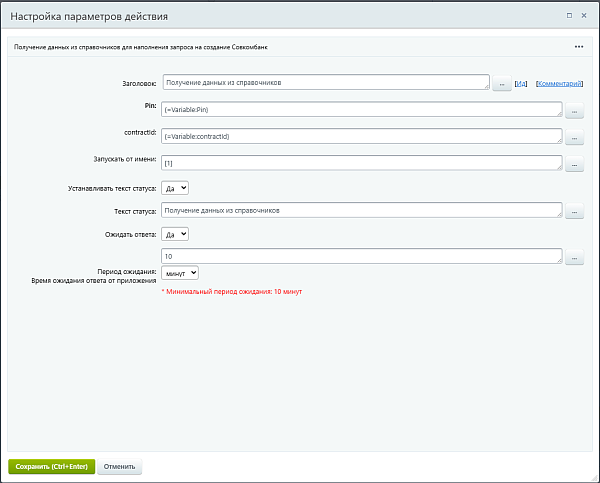Viewport: 600px width, 483px height.
Task: Click the '...' button beside Текст статуса
Action: tap(574, 211)
